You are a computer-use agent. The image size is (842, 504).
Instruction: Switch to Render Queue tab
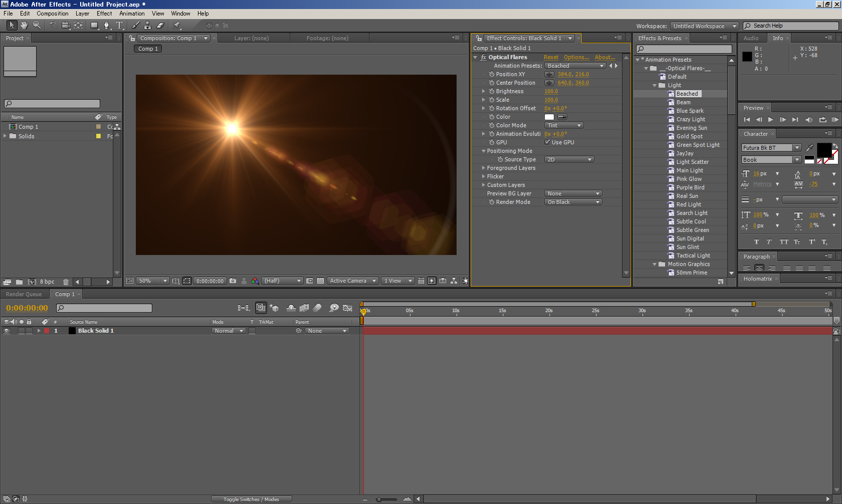[x=24, y=294]
